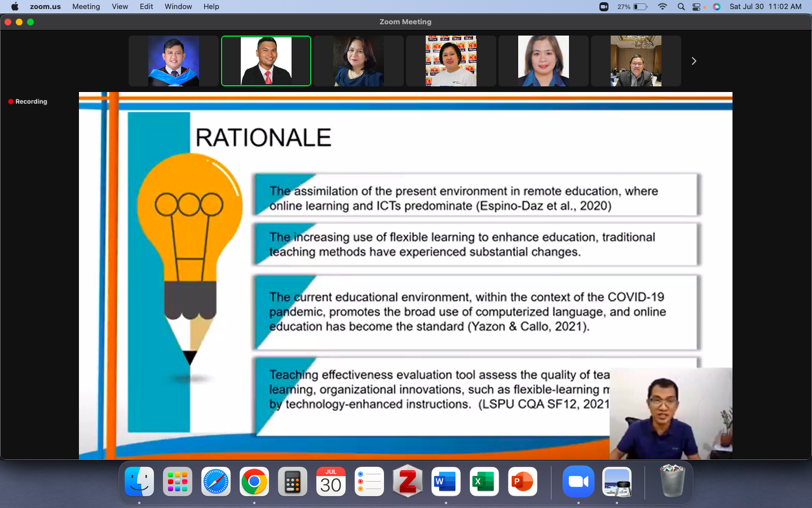Open Microsoft Excel in the dock
Screen dimensions: 812x508
pyautogui.click(x=484, y=481)
